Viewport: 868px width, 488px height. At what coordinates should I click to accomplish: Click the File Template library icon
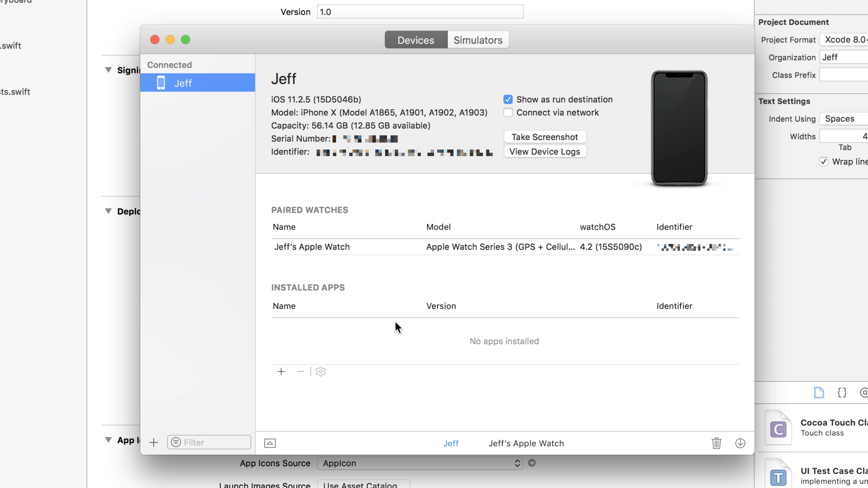point(819,392)
